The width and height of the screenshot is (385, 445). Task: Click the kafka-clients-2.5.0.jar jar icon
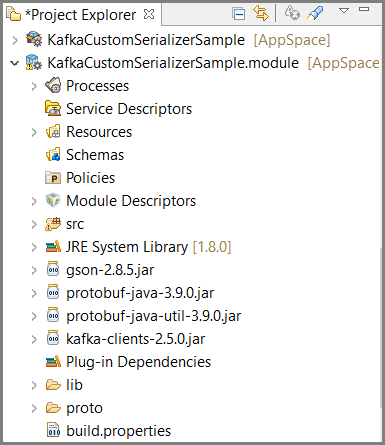tap(53, 338)
